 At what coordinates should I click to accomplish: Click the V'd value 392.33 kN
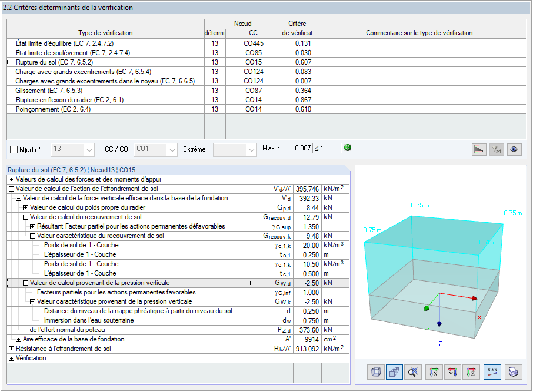coord(307,199)
